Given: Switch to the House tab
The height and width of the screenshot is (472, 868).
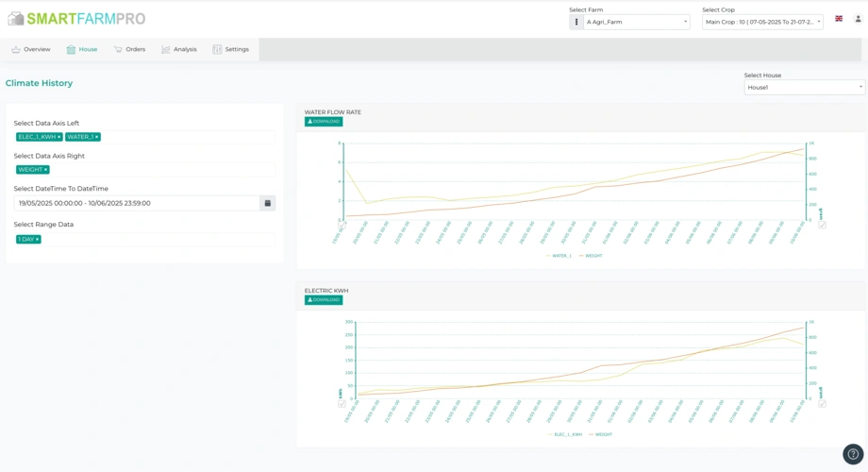Looking at the screenshot, I should pos(82,49).
